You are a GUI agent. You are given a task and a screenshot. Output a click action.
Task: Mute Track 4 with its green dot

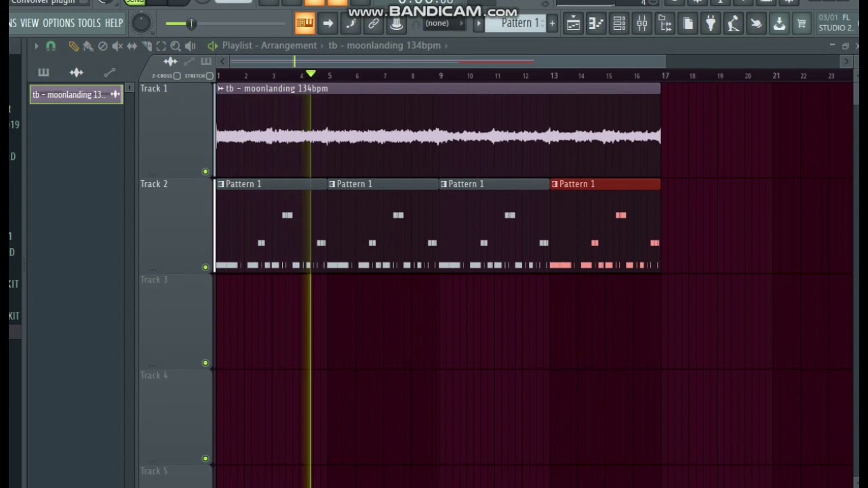tap(205, 458)
